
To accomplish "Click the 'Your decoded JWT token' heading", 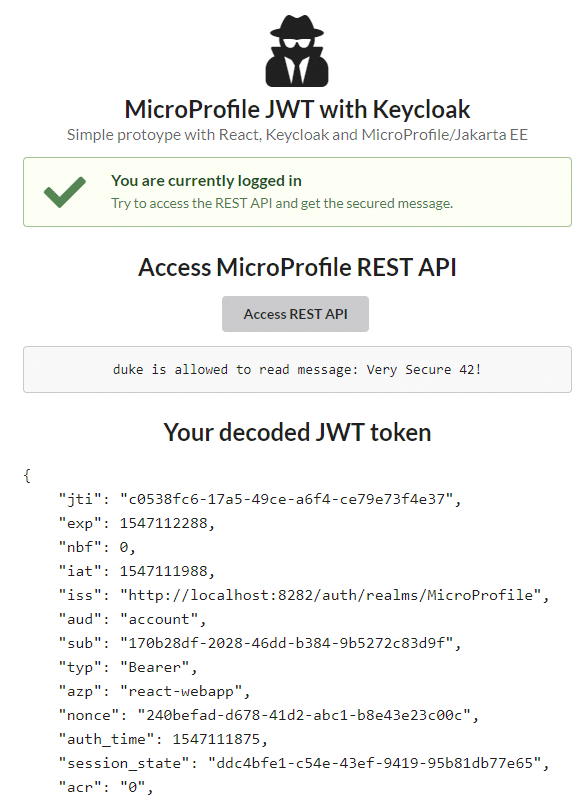I will [297, 432].
